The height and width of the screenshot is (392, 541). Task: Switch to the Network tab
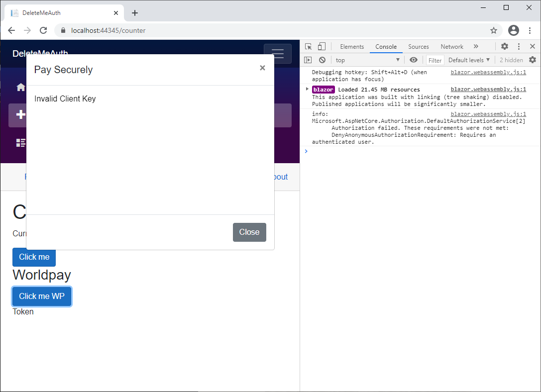point(451,46)
